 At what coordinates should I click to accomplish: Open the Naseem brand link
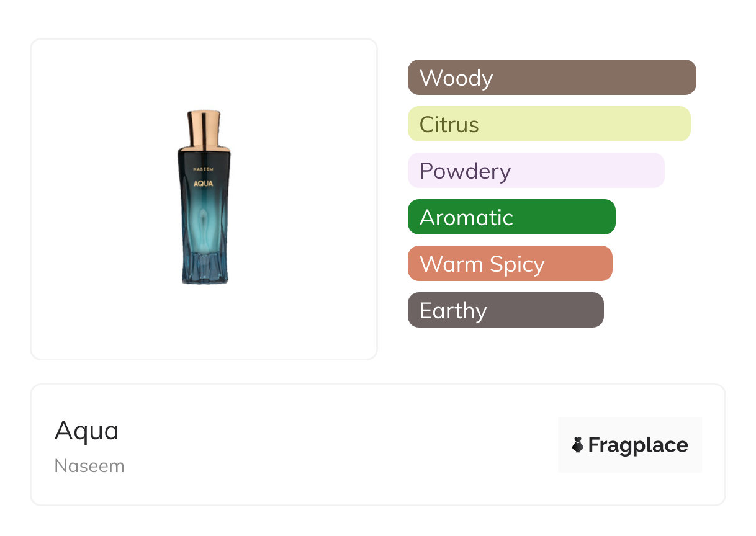(x=89, y=466)
